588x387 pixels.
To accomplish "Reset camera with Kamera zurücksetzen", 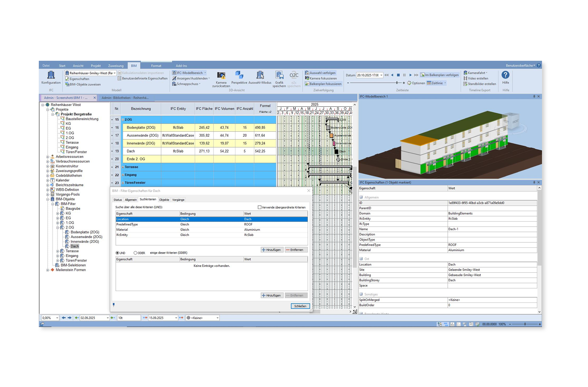I will [221, 76].
